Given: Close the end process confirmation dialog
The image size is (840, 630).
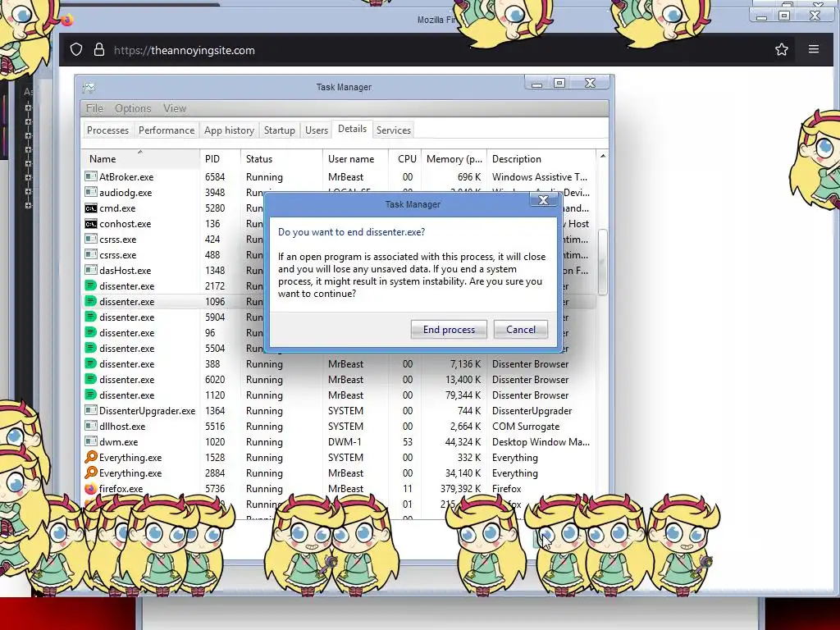Looking at the screenshot, I should tap(543, 200).
